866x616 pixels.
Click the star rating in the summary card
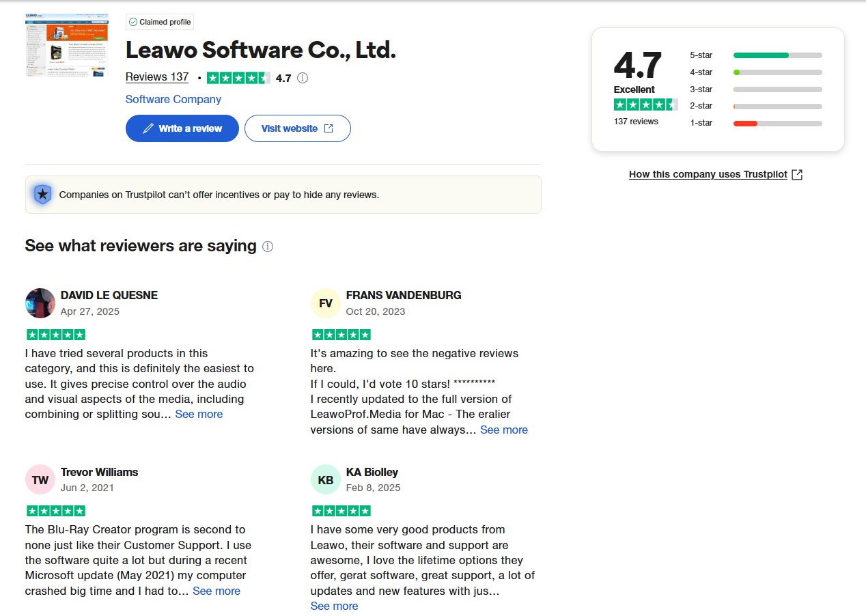(x=646, y=104)
